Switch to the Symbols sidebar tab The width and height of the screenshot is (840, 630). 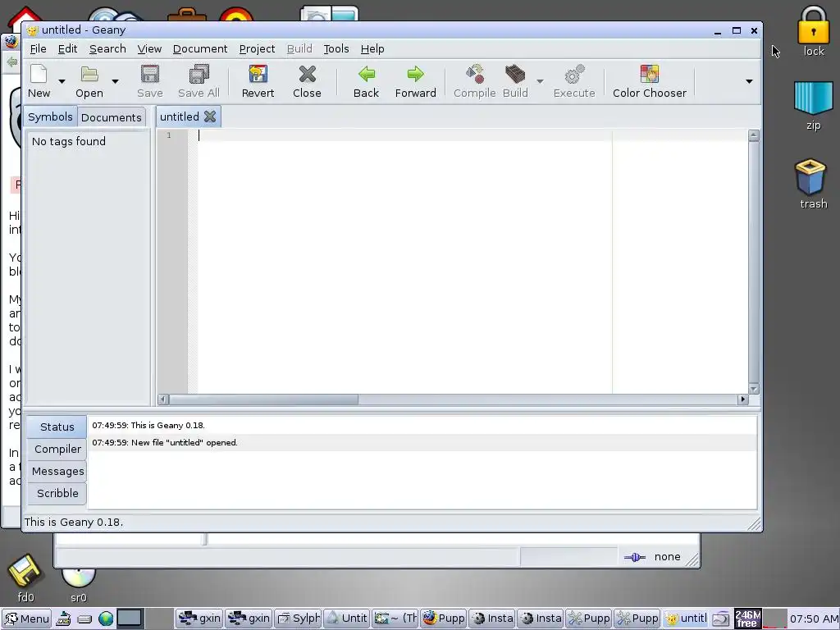point(50,116)
